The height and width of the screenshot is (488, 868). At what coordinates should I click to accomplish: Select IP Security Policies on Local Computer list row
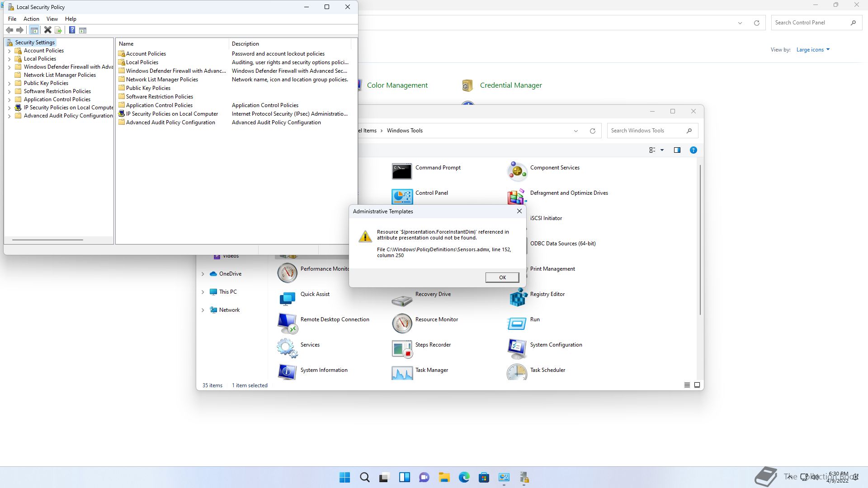(233, 114)
